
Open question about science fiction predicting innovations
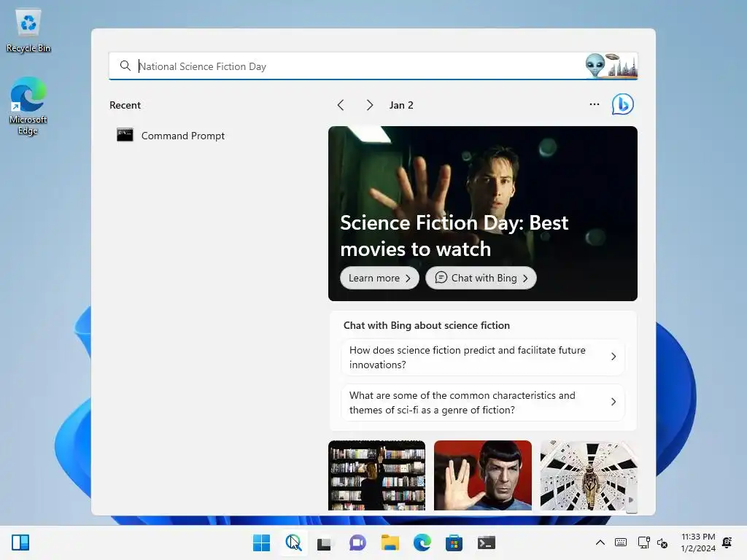482,357
